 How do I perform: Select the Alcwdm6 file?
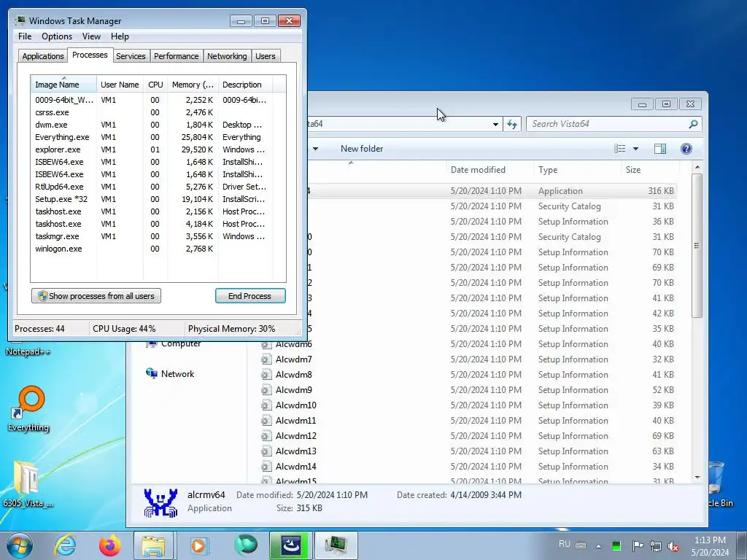pyautogui.click(x=293, y=344)
